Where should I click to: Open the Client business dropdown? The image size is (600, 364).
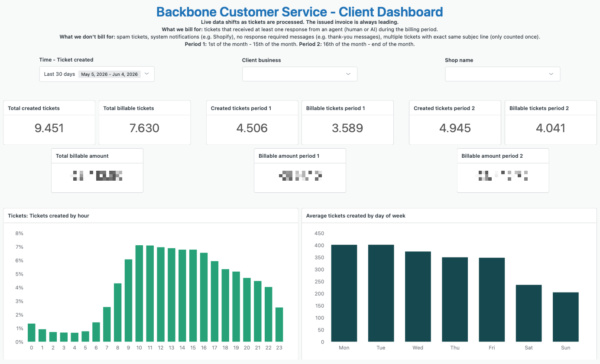(299, 74)
